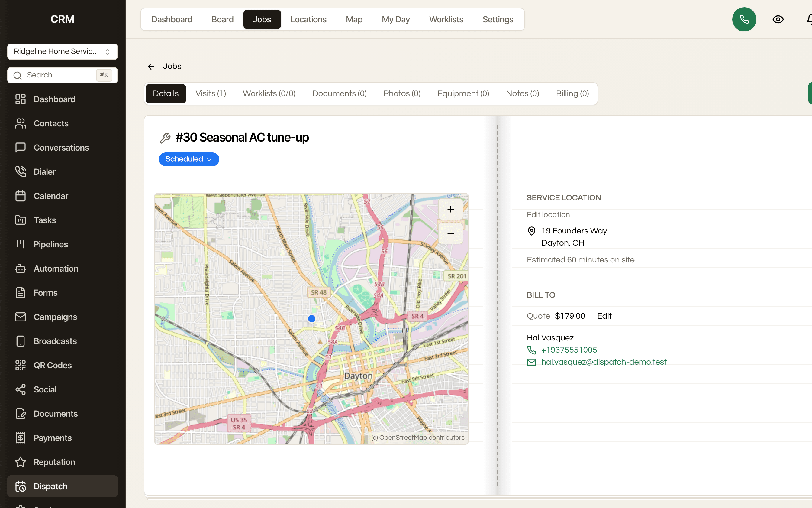The image size is (812, 508).
Task: Click the location pin by 19 Founders Way
Action: tap(531, 231)
